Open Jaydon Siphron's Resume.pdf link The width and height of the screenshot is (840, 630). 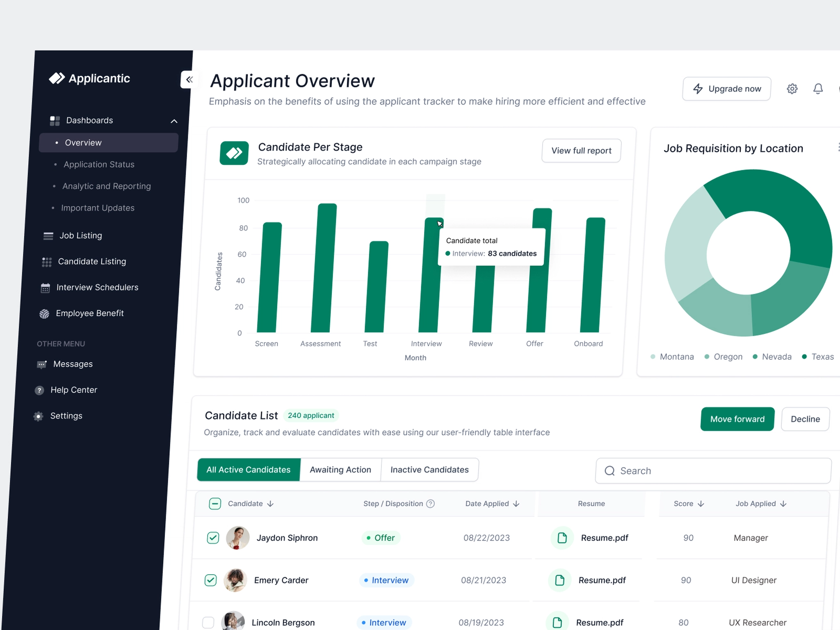(605, 538)
